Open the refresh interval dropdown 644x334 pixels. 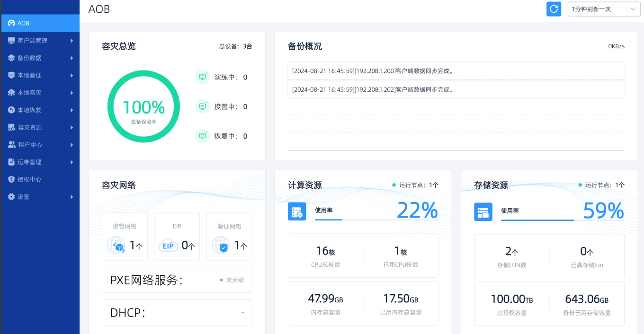(x=604, y=9)
